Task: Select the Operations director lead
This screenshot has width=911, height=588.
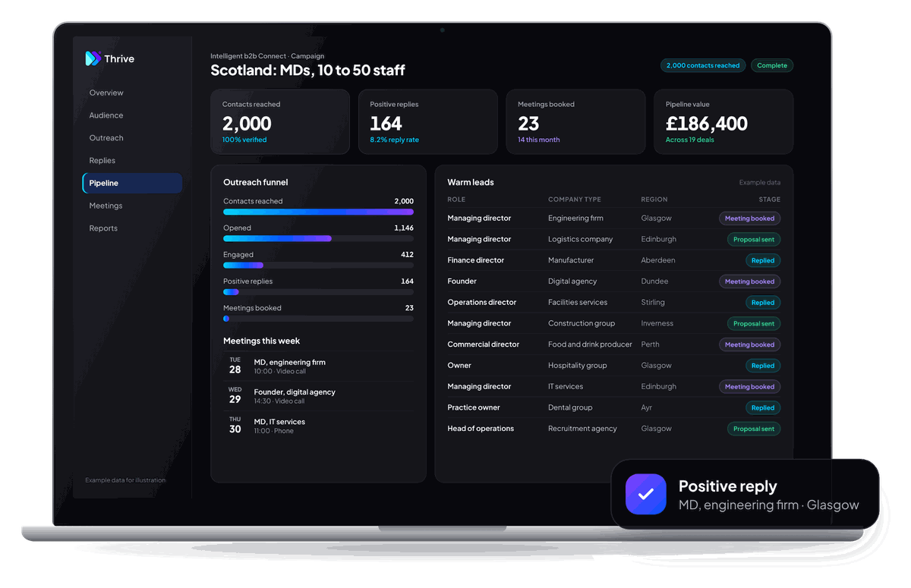Action: [x=482, y=303]
